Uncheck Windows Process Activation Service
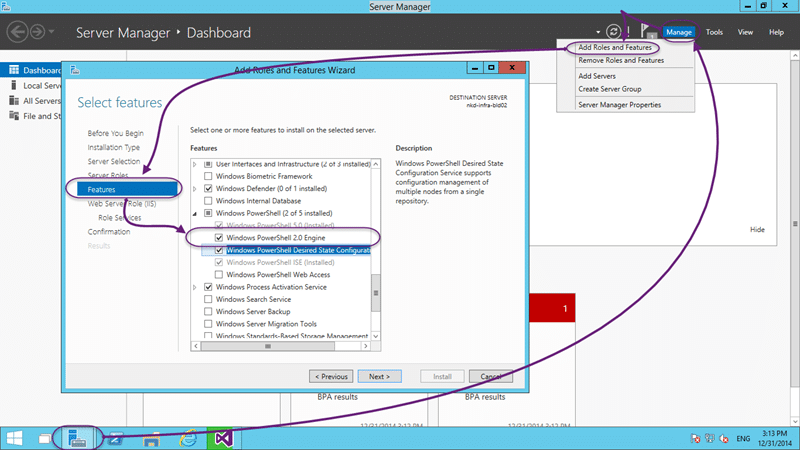 (208, 287)
